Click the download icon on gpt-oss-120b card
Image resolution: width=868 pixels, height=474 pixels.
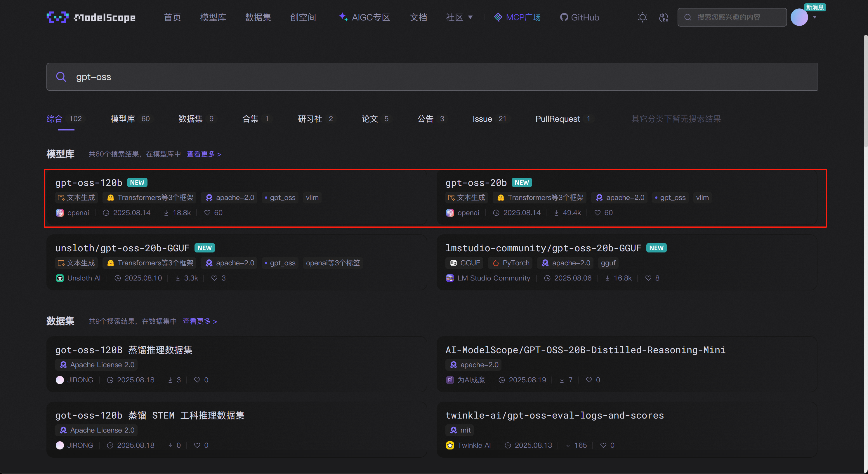(166, 213)
